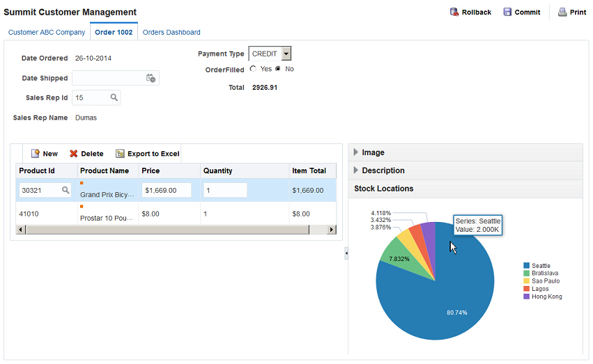Click the Print button label
Image resolution: width=593 pixels, height=364 pixels.
[578, 12]
